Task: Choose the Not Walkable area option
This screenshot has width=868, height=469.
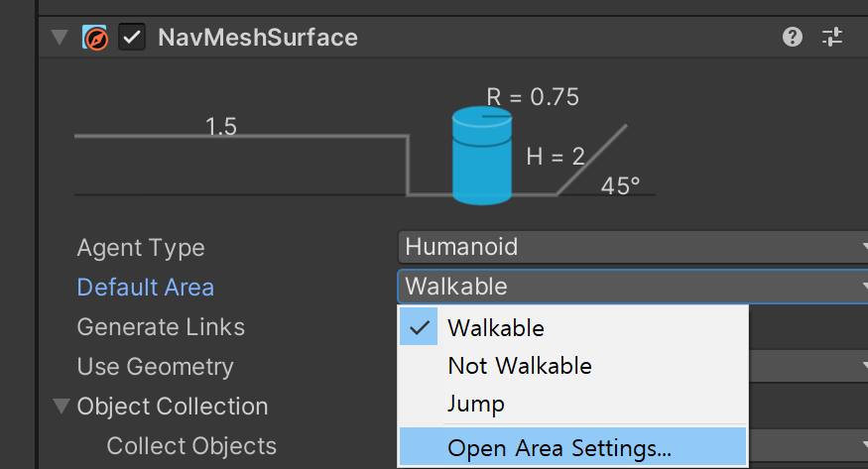Action: [519, 365]
